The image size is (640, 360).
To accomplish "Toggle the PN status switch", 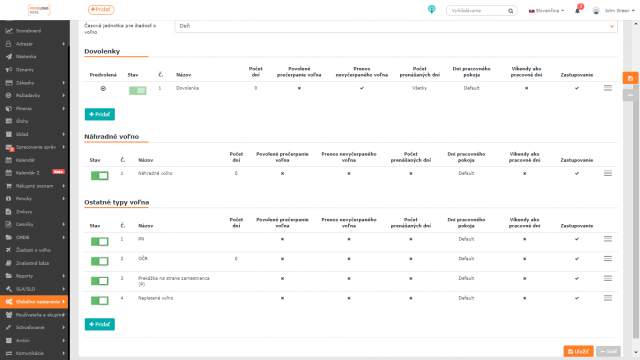I will tap(100, 242).
